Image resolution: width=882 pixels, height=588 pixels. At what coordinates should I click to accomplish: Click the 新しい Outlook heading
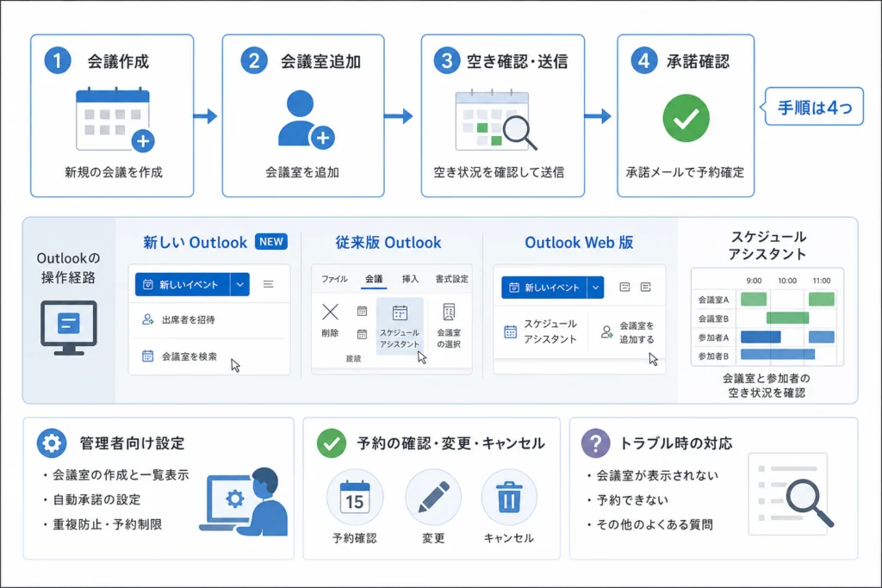point(195,242)
